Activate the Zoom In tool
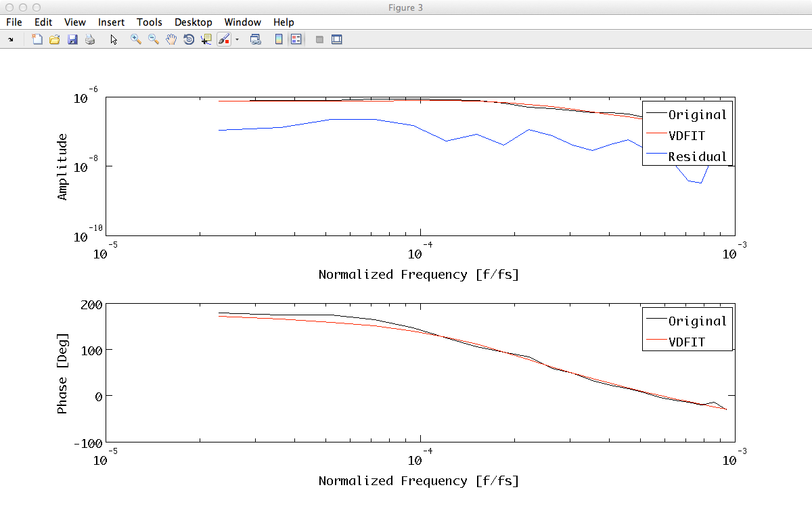Image resolution: width=812 pixels, height=523 pixels. (x=136, y=40)
